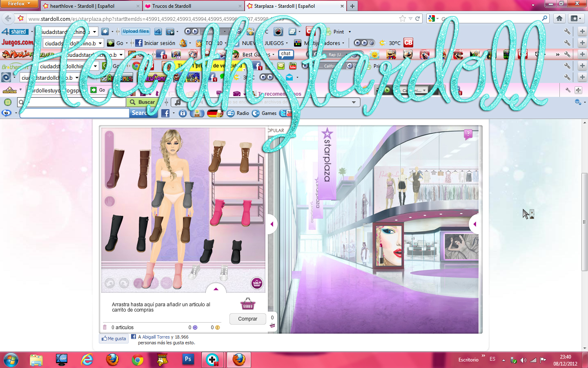Open the 'Abigaill Torres' profile link
588x368 pixels.
tap(156, 337)
